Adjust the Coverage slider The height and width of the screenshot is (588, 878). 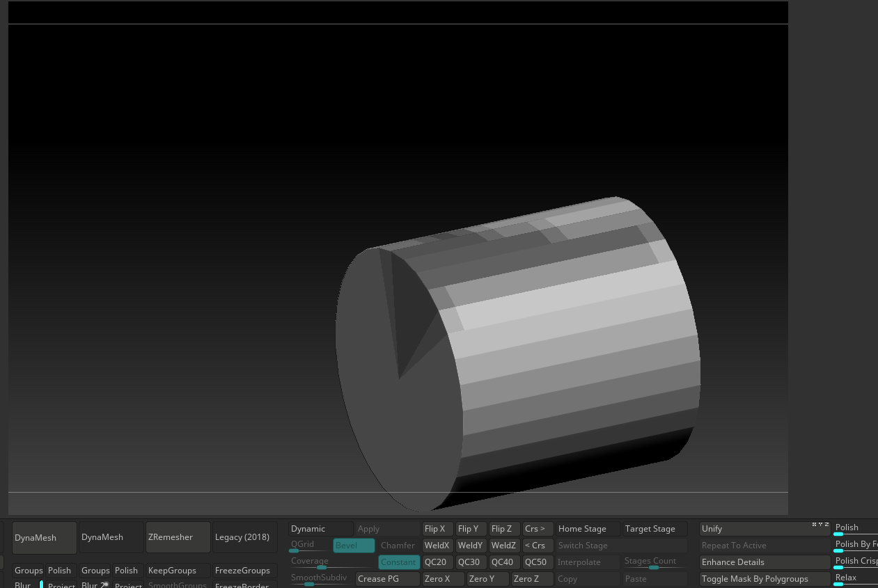point(322,567)
